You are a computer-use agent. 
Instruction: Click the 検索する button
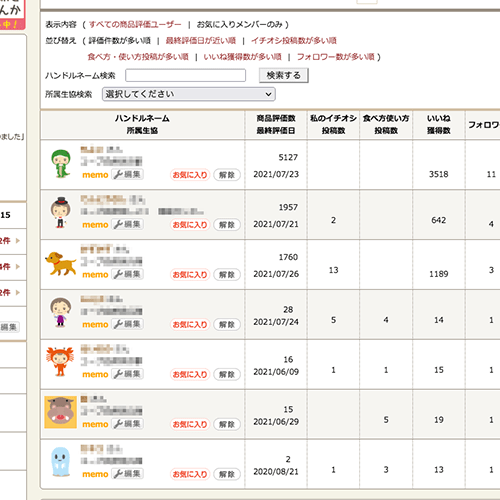tap(284, 75)
